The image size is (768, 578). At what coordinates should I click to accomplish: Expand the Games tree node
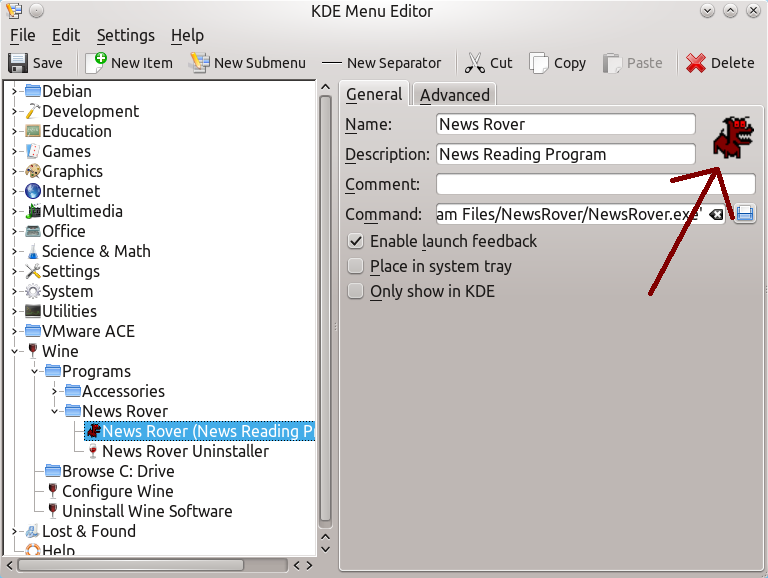pyautogui.click(x=14, y=151)
